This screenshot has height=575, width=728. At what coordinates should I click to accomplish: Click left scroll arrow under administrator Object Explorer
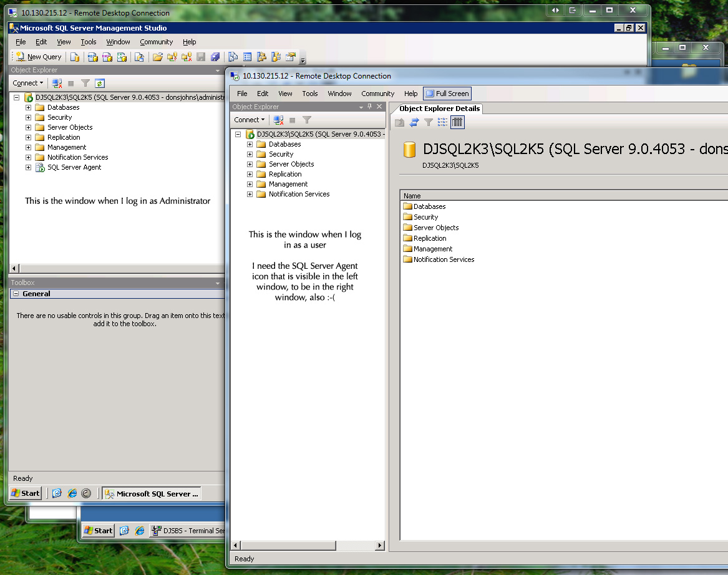pyautogui.click(x=14, y=268)
